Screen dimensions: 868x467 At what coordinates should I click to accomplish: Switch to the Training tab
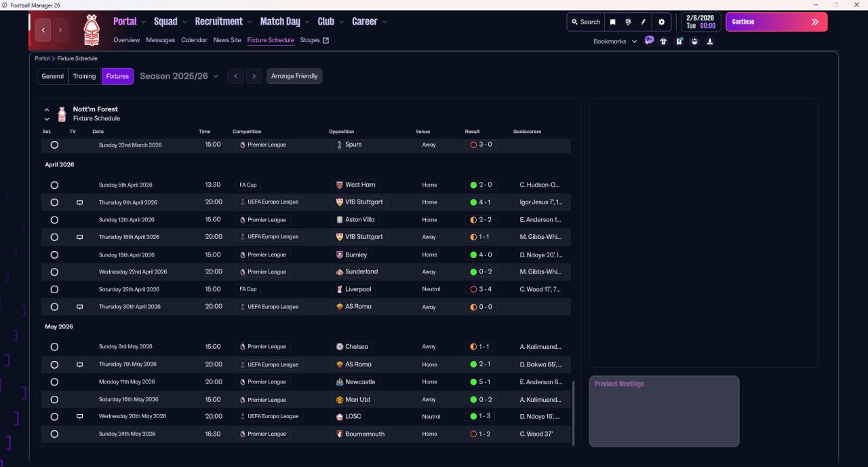point(85,76)
